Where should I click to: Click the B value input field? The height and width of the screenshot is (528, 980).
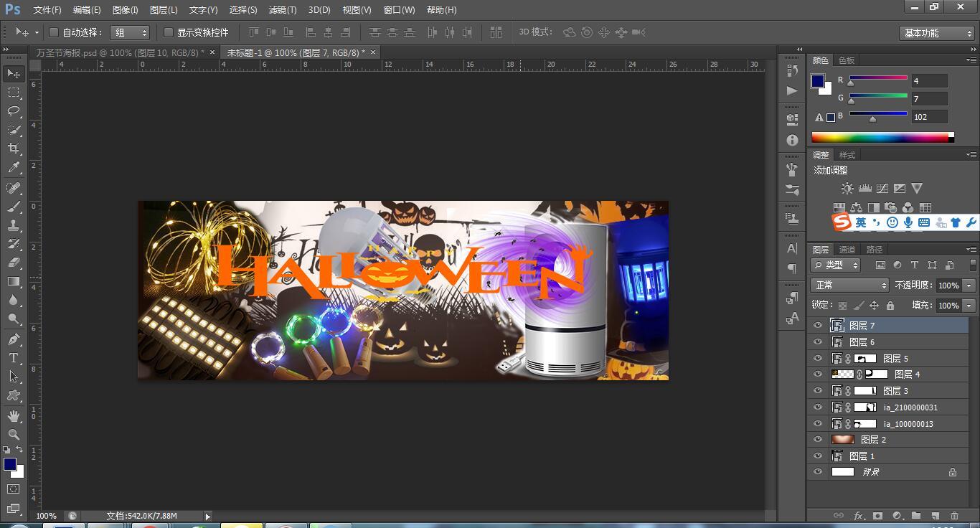[929, 117]
